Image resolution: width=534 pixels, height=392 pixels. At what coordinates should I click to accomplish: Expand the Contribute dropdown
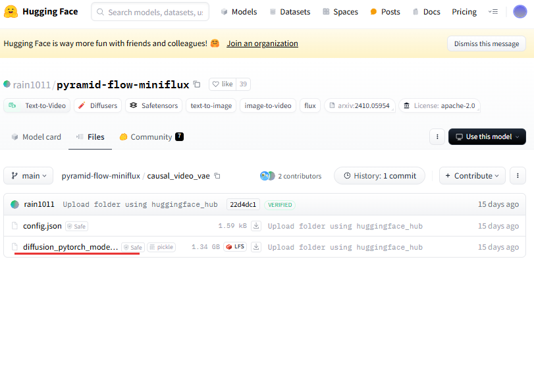[472, 175]
